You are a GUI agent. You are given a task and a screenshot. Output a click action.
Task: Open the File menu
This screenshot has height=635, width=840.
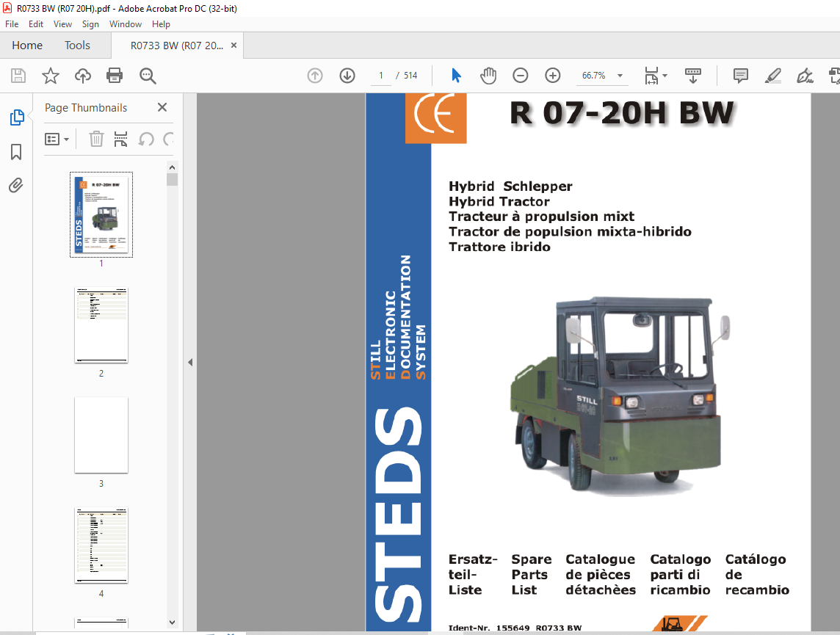pos(12,24)
